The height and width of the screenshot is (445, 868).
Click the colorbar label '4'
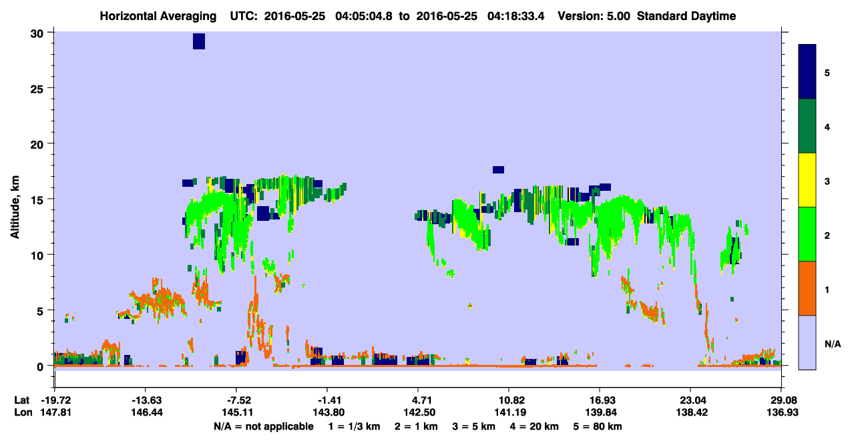point(827,126)
